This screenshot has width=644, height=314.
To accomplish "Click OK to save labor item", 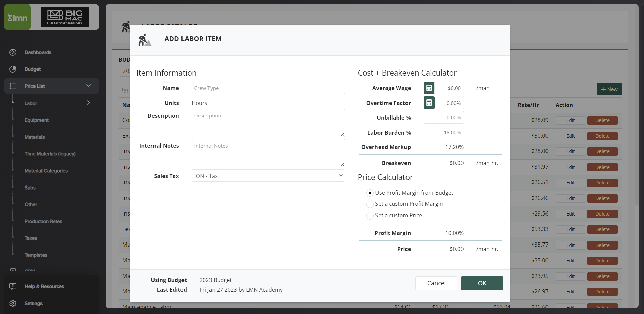I will pyautogui.click(x=482, y=283).
